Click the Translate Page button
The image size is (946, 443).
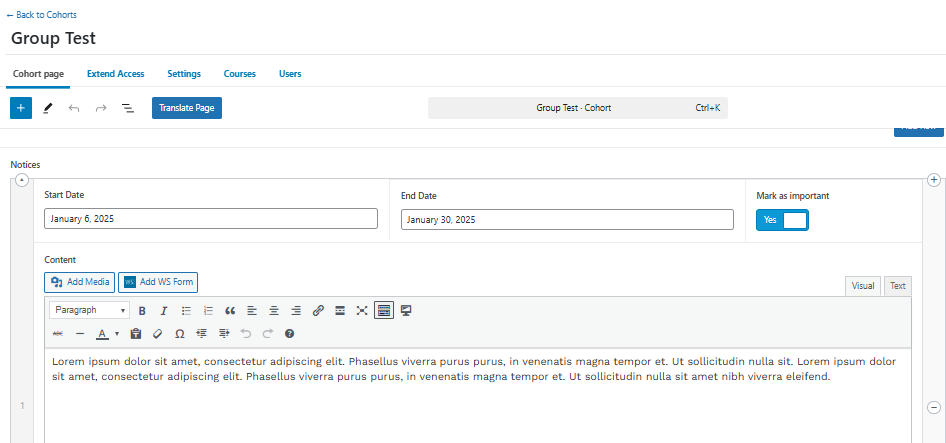187,108
